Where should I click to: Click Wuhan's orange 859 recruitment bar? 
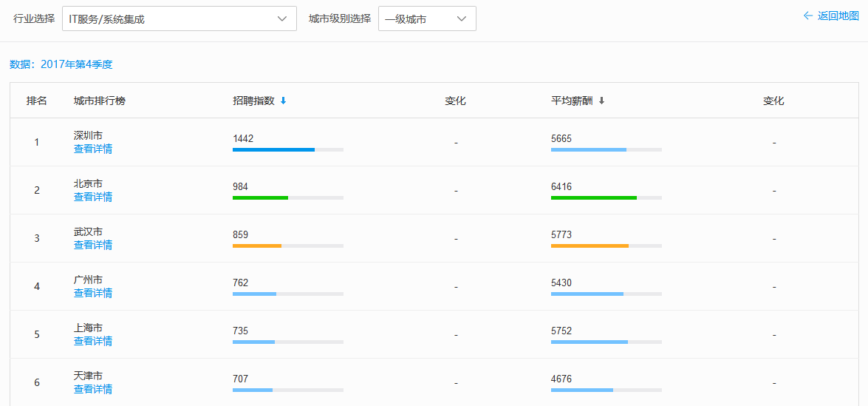pyautogui.click(x=257, y=246)
